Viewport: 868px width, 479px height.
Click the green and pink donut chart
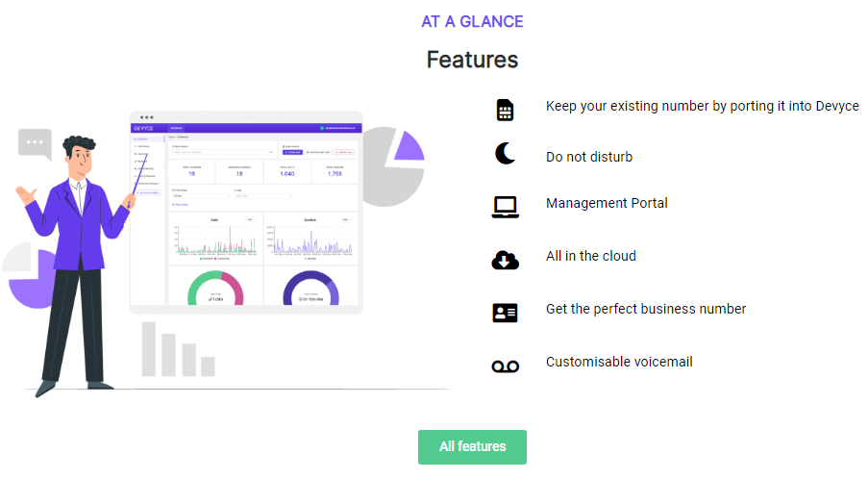click(x=215, y=289)
